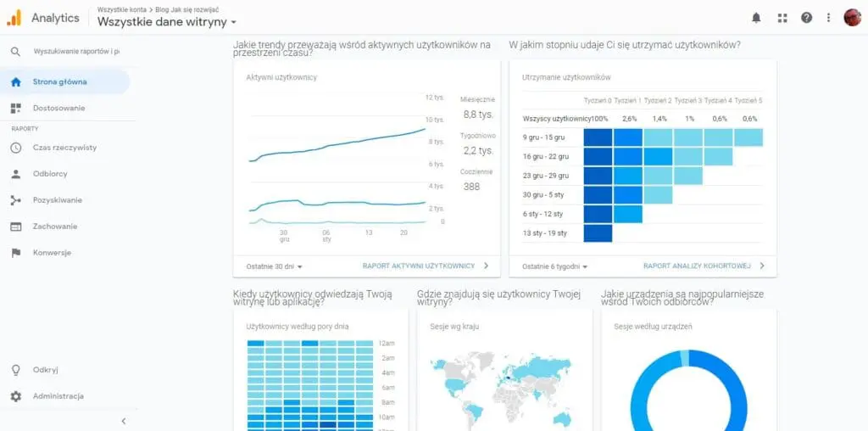Click the Google Analytics logo
This screenshot has width=868, height=431.
point(14,18)
